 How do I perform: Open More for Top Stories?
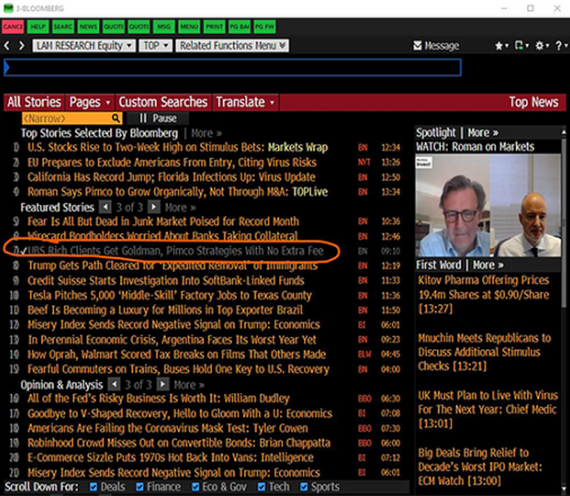pyautogui.click(x=206, y=133)
